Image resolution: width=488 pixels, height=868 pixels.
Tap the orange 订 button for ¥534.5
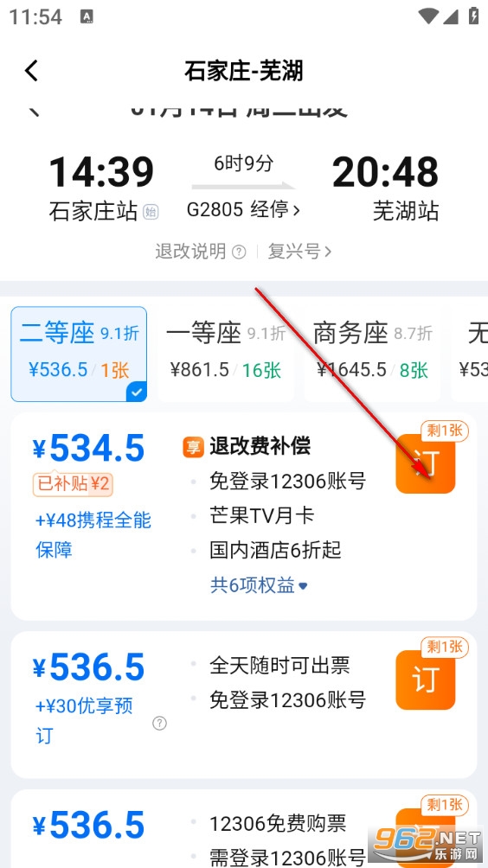click(x=426, y=463)
